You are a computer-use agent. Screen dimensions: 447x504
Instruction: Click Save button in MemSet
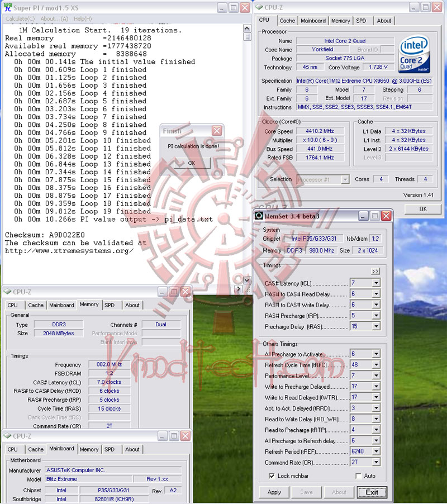coord(306,492)
